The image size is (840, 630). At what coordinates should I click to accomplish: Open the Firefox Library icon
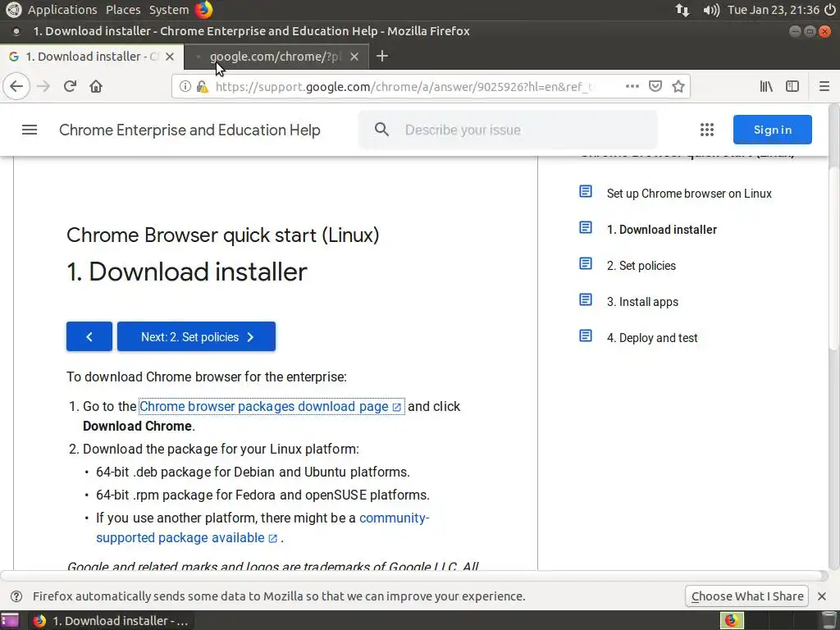pyautogui.click(x=766, y=86)
